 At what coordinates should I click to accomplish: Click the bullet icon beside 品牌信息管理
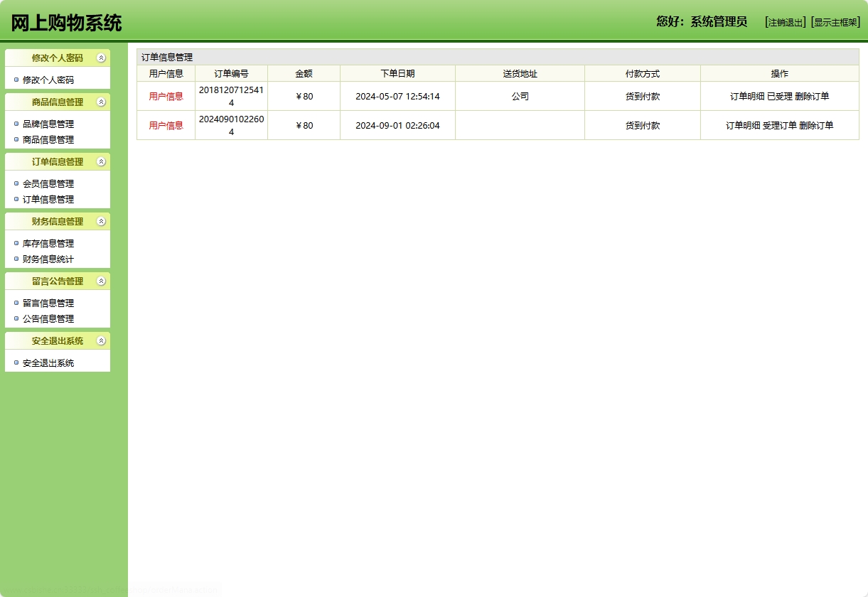[x=16, y=124]
